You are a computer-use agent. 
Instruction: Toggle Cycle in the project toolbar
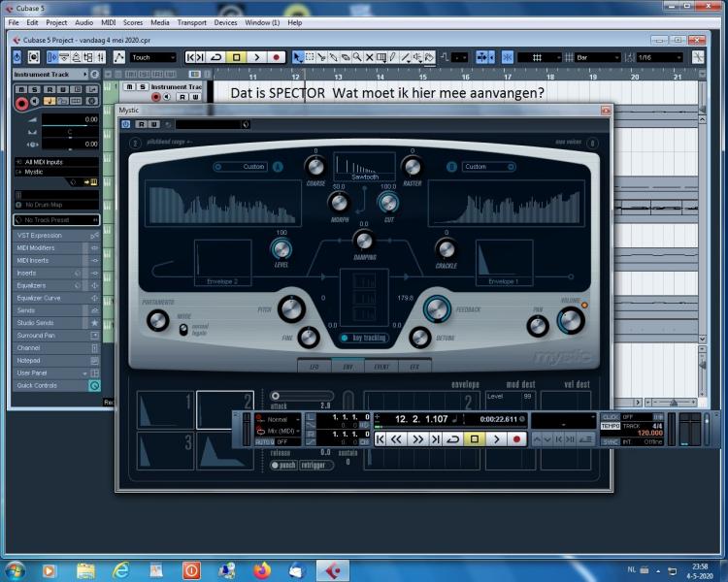[215, 57]
